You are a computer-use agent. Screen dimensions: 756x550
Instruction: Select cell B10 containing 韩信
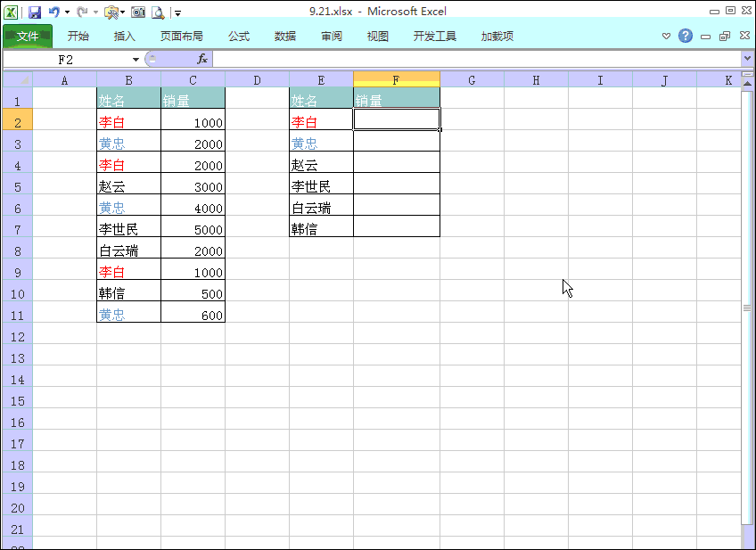(128, 291)
